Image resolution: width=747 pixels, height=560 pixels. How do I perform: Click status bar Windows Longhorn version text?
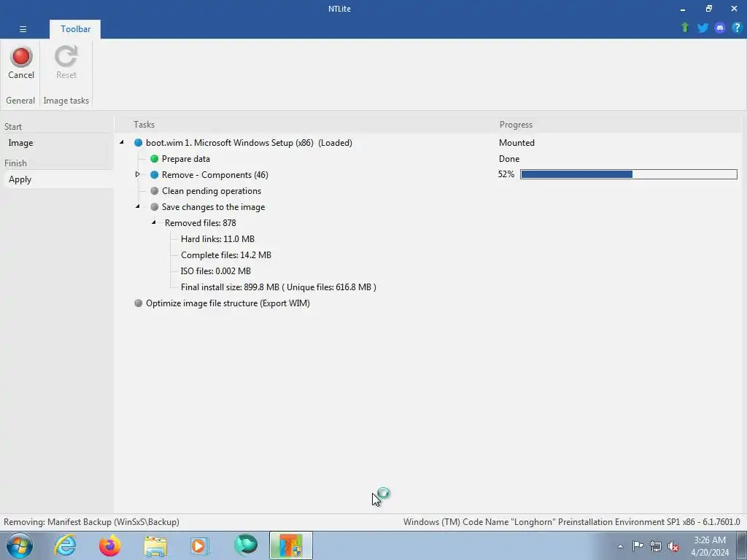tap(572, 522)
